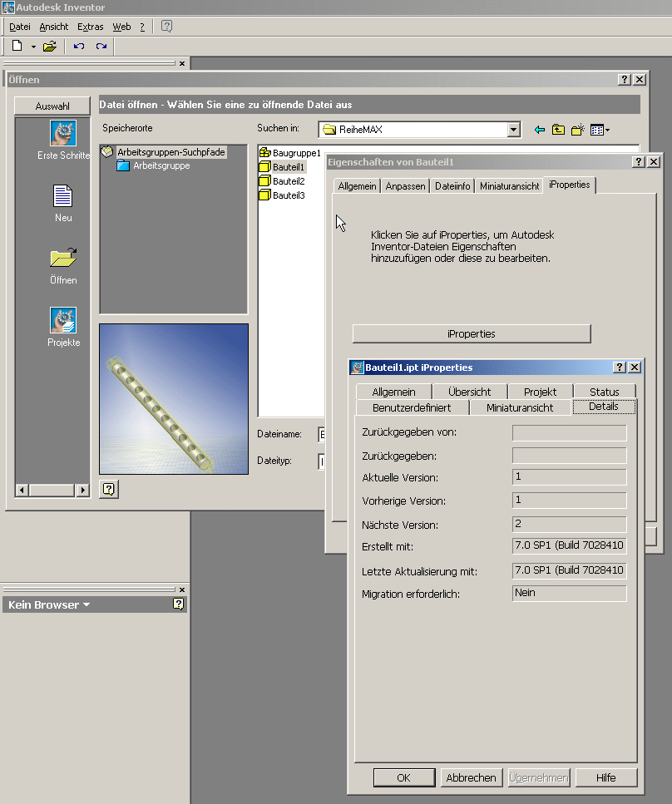The height and width of the screenshot is (804, 672).
Task: Click the Erstellt mit field
Action: pyautogui.click(x=570, y=545)
